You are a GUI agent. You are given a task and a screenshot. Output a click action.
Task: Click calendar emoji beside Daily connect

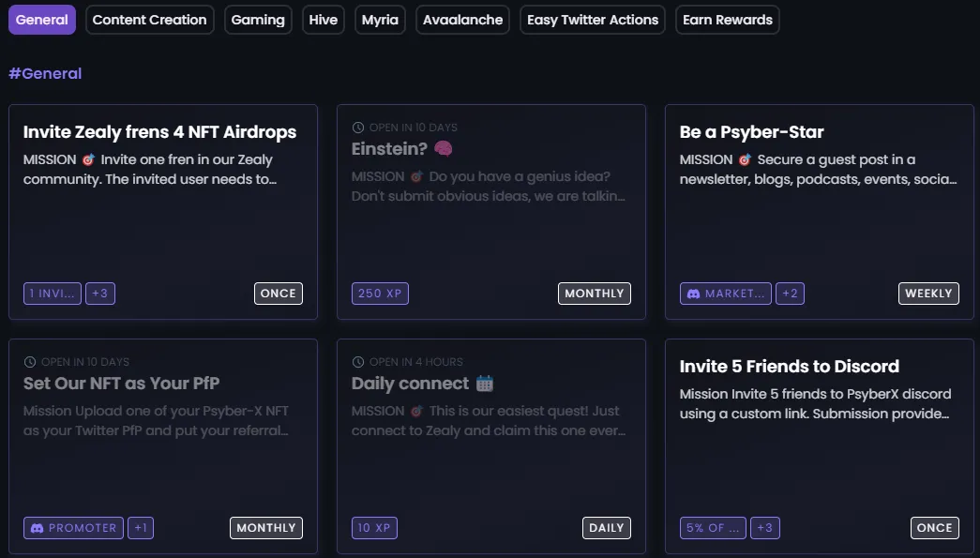click(x=485, y=383)
